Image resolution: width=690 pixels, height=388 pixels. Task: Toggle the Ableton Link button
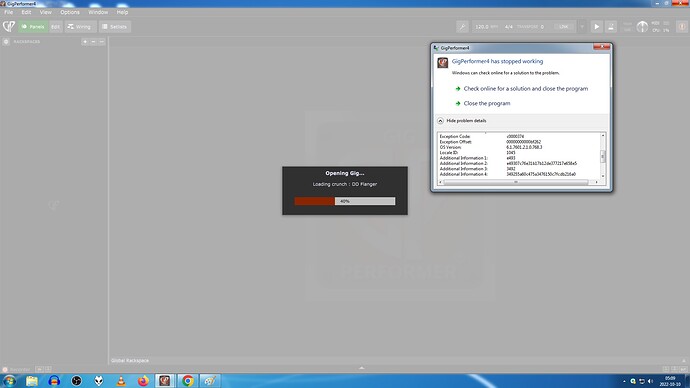[x=564, y=27]
